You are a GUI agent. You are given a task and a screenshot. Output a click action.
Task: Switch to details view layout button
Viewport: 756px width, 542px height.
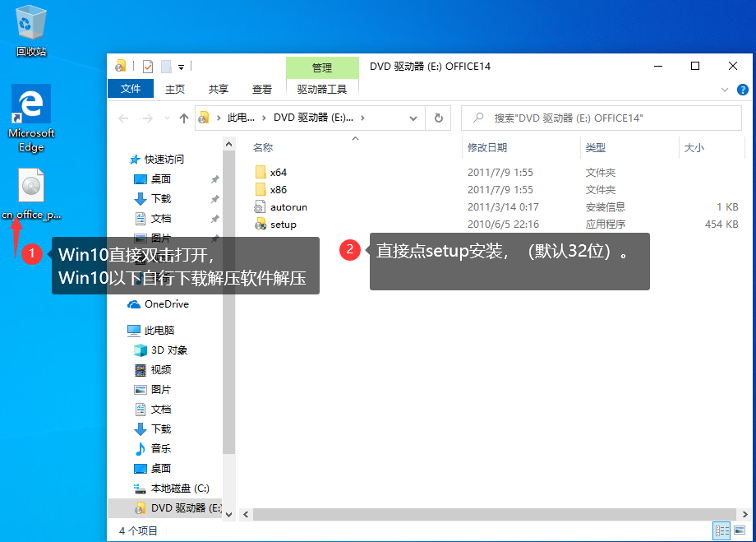pos(722,531)
